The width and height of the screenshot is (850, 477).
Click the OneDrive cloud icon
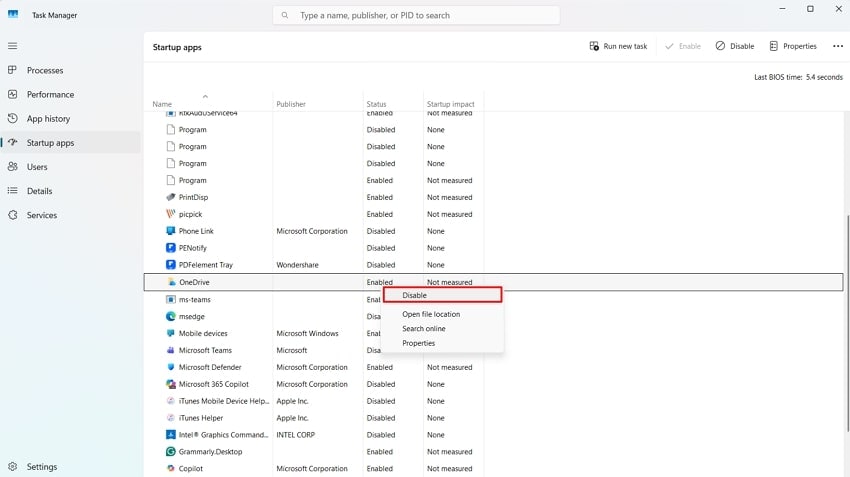(x=171, y=282)
